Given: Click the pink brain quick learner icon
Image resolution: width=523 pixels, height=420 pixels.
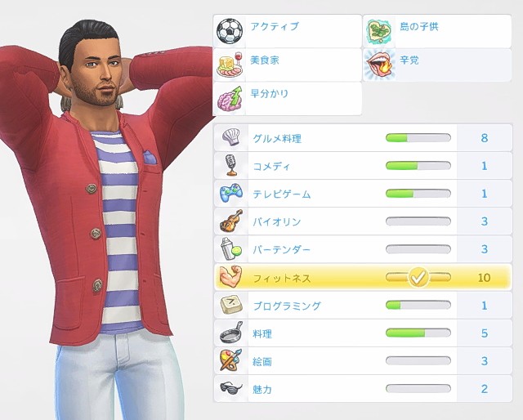Looking at the screenshot, I should coord(230,99).
